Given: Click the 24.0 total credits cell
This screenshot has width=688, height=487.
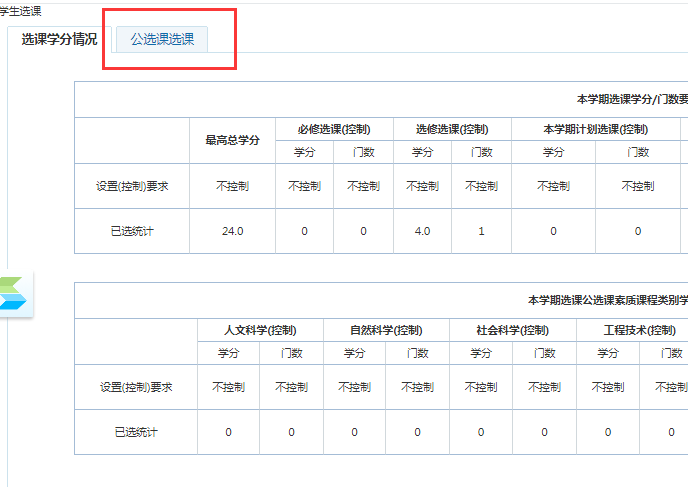Looking at the screenshot, I should point(232,231).
